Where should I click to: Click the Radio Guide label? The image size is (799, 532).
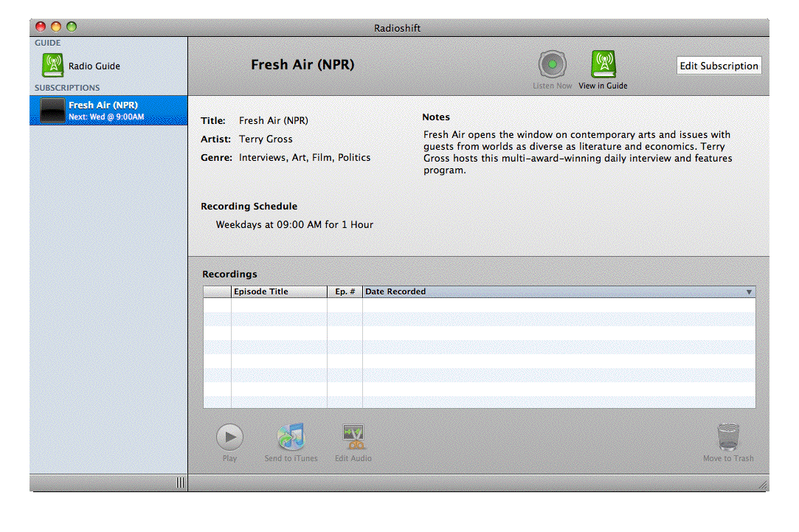[94, 66]
